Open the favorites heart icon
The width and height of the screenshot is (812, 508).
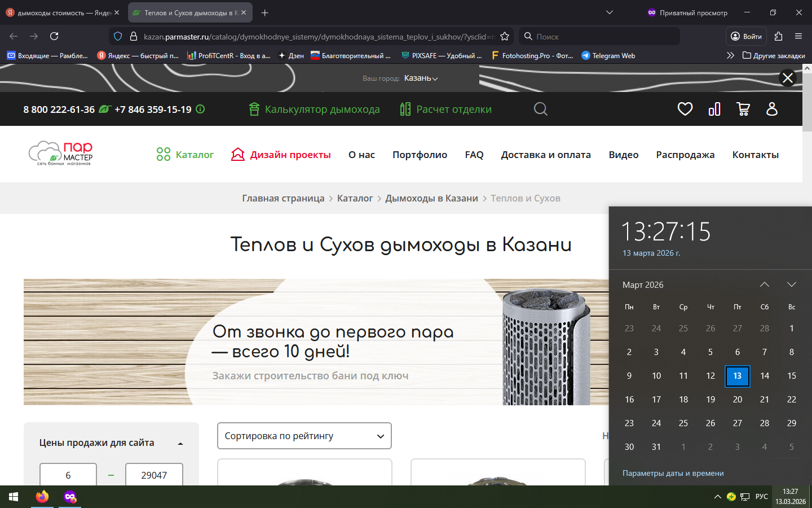685,109
